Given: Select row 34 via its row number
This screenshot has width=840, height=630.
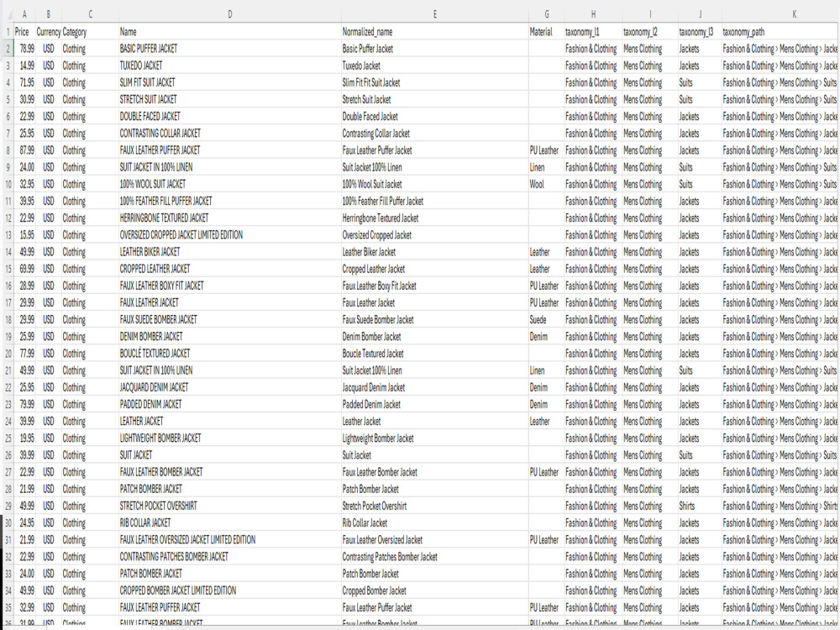Looking at the screenshot, I should (8, 591).
